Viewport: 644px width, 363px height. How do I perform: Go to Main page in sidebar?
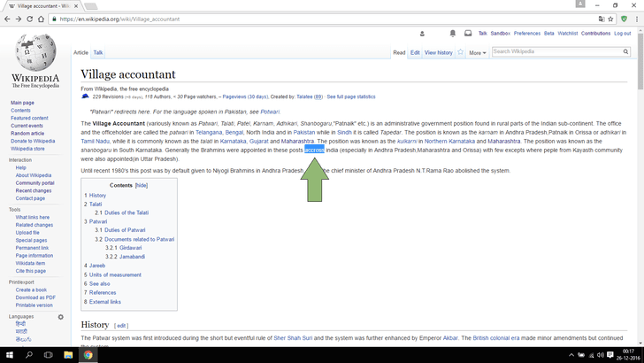coord(22,103)
